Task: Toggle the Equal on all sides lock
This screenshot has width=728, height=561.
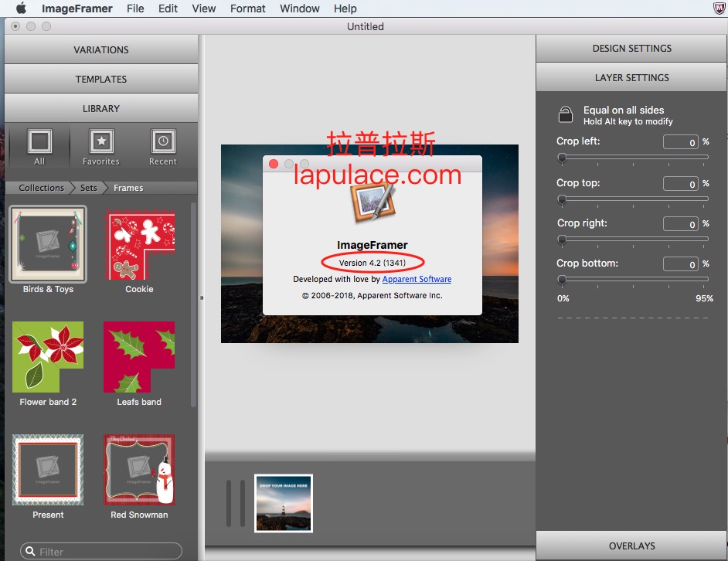Action: pos(566,114)
